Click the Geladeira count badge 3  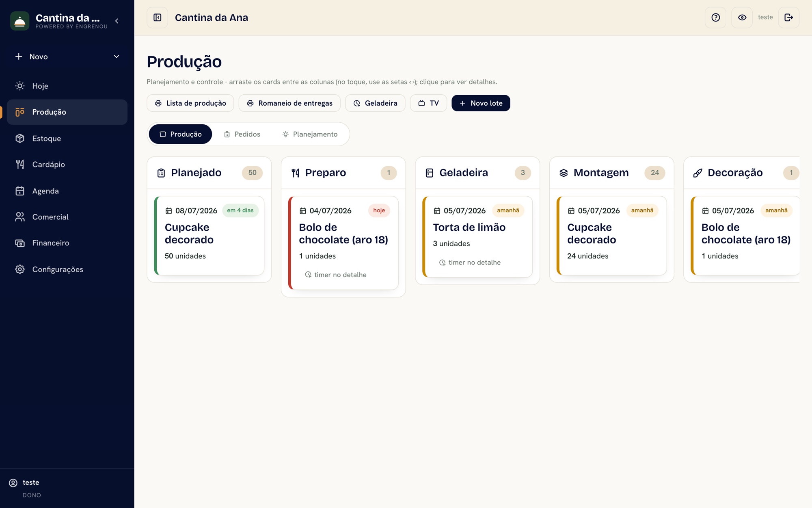point(523,173)
